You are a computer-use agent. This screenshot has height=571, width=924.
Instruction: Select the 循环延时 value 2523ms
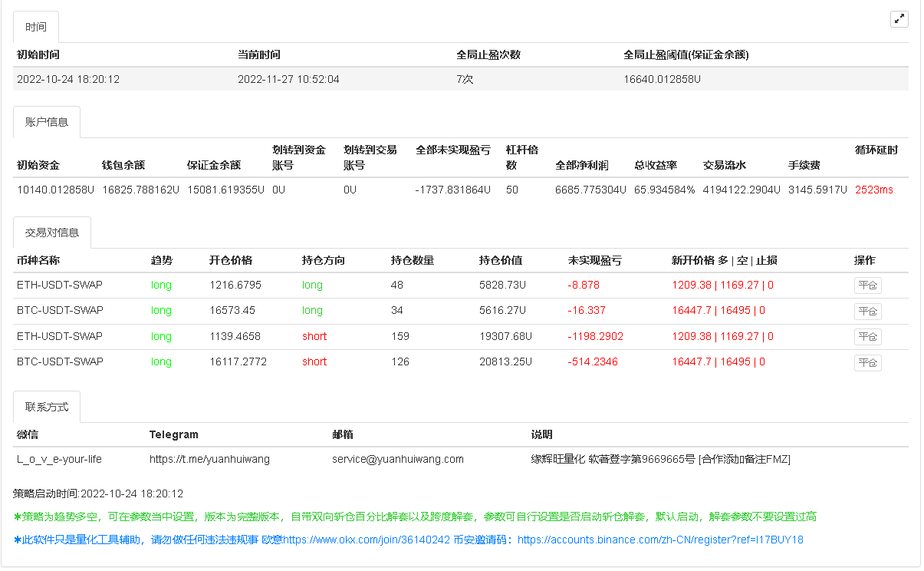pos(873,190)
